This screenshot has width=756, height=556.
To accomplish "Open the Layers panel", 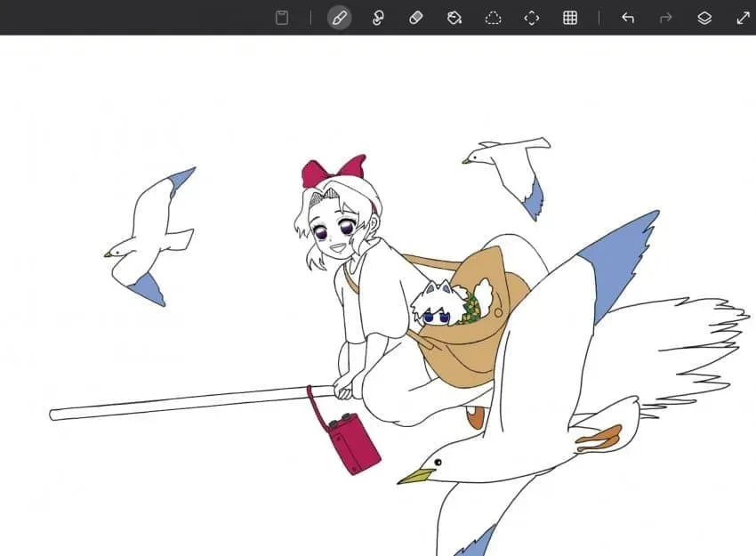I will [704, 18].
